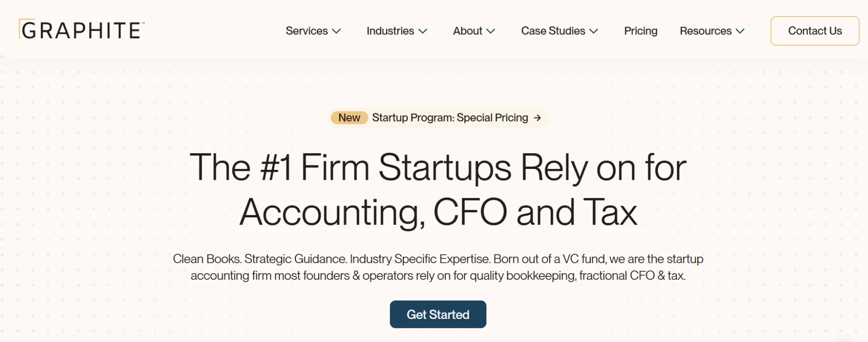
Task: Click the arrow icon after Special Pricing
Action: click(537, 118)
